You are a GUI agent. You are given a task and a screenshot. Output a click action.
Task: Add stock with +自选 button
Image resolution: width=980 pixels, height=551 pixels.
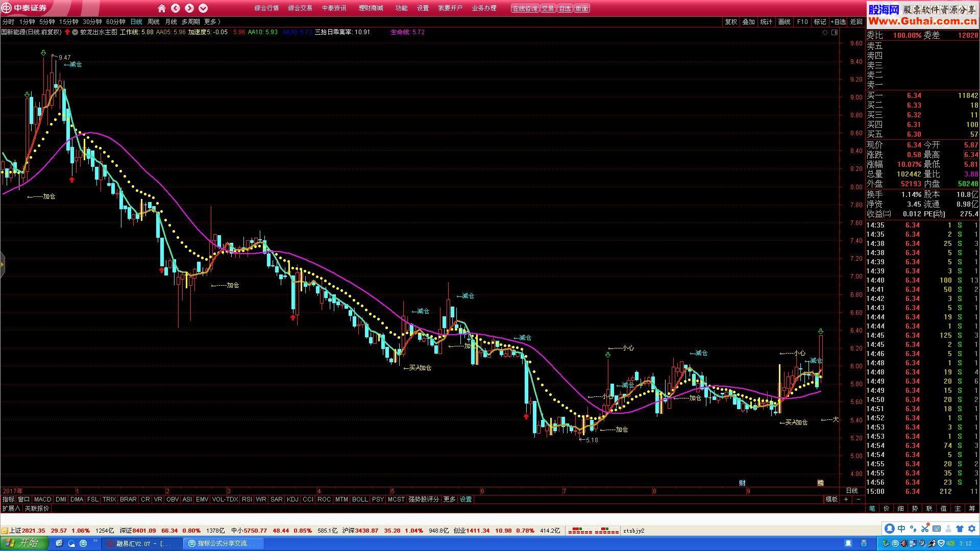(x=839, y=22)
